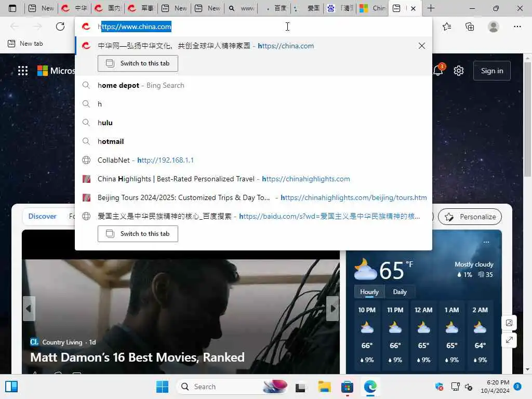Viewport: 532px width, 399px height.
Task: Click the taskbar Search box
Action: (x=232, y=387)
